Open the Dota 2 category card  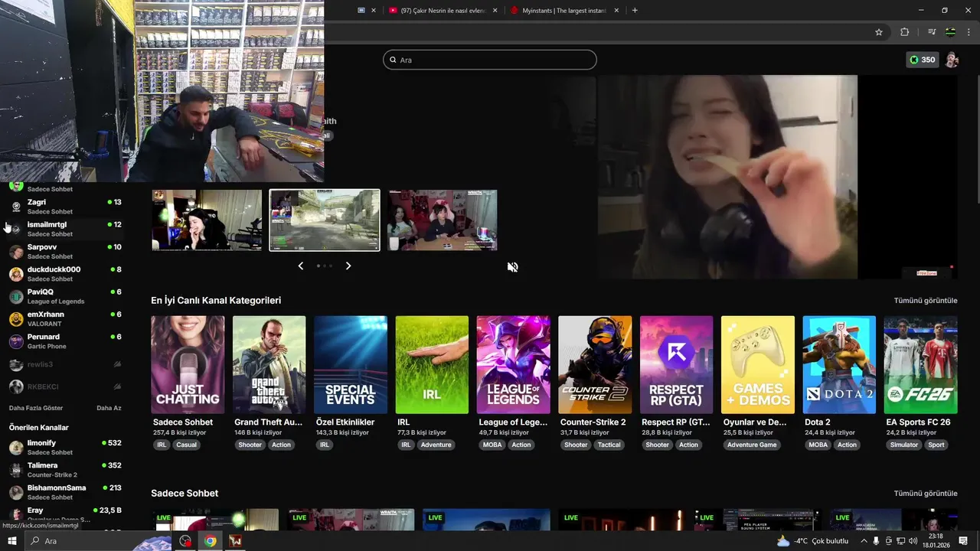[x=839, y=364]
